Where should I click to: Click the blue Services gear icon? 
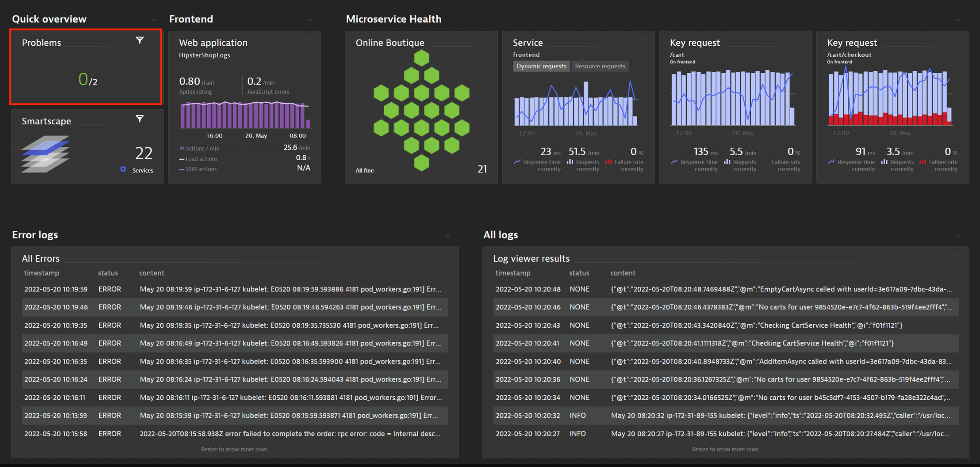[x=123, y=169]
